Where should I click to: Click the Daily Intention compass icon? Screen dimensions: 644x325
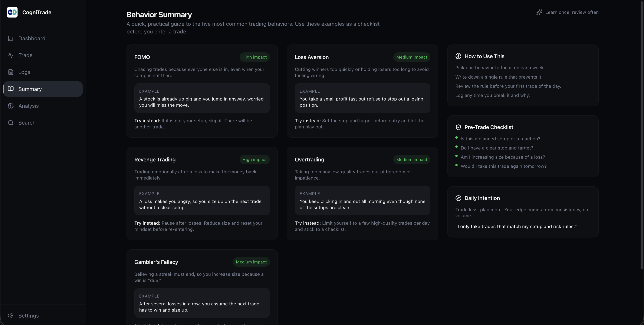pyautogui.click(x=458, y=198)
